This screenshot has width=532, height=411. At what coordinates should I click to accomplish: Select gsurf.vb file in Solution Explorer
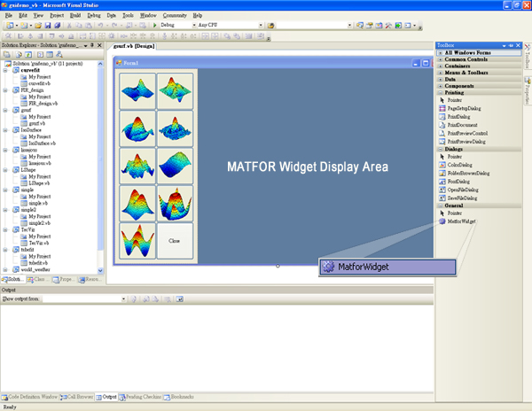(x=36, y=124)
